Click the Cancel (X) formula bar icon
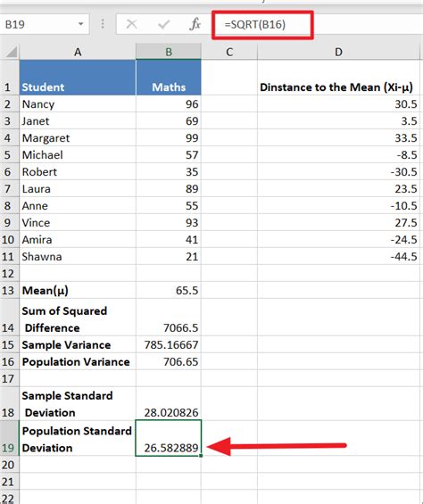423x504 pixels. click(x=131, y=24)
